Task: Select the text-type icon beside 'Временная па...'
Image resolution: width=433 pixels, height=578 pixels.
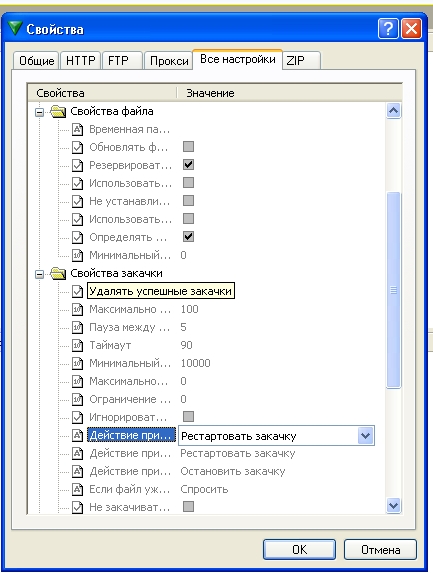Action: coord(77,129)
